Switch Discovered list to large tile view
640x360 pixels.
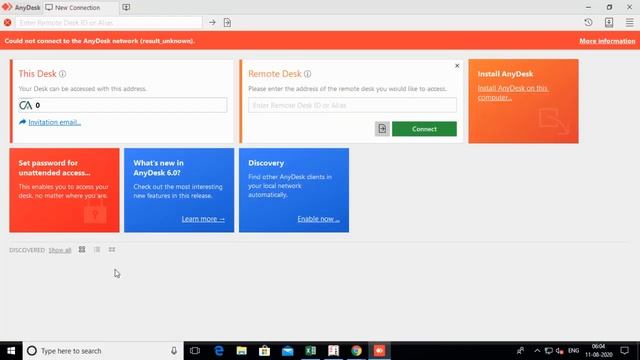click(82, 249)
